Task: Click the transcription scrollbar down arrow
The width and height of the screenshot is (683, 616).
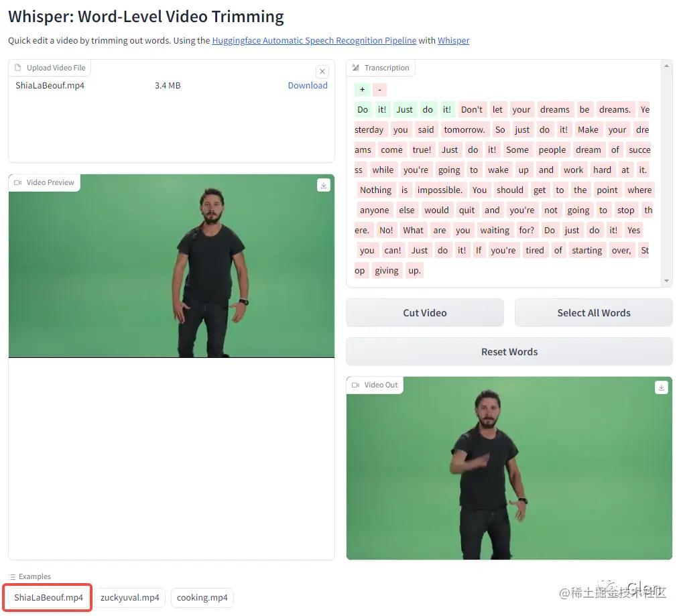Action: (666, 281)
